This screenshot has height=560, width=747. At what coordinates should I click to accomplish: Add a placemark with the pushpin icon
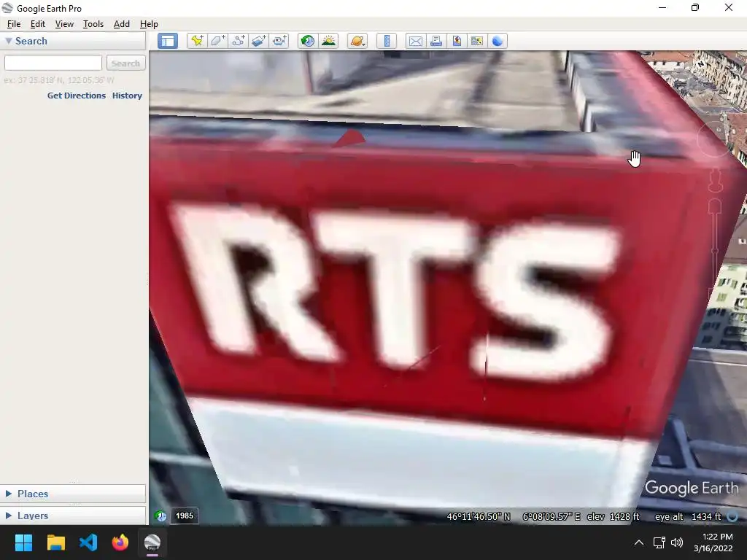coord(197,41)
